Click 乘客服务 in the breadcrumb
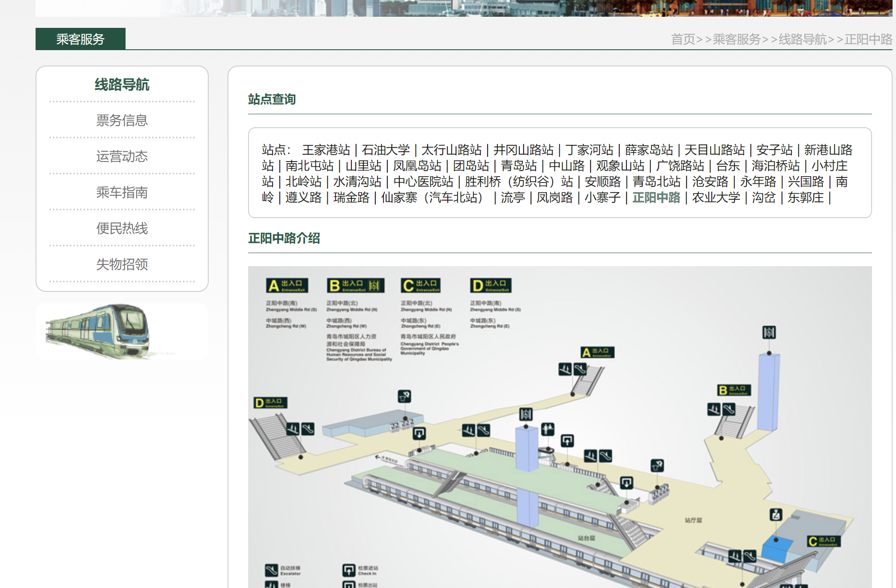Image resolution: width=896 pixels, height=588 pixels. (737, 39)
